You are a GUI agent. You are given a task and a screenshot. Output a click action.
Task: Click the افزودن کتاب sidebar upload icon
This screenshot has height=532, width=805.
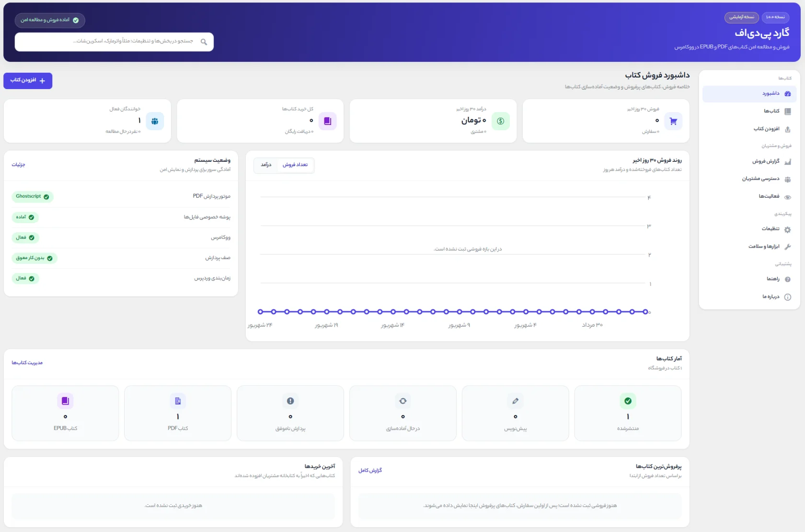tap(787, 129)
